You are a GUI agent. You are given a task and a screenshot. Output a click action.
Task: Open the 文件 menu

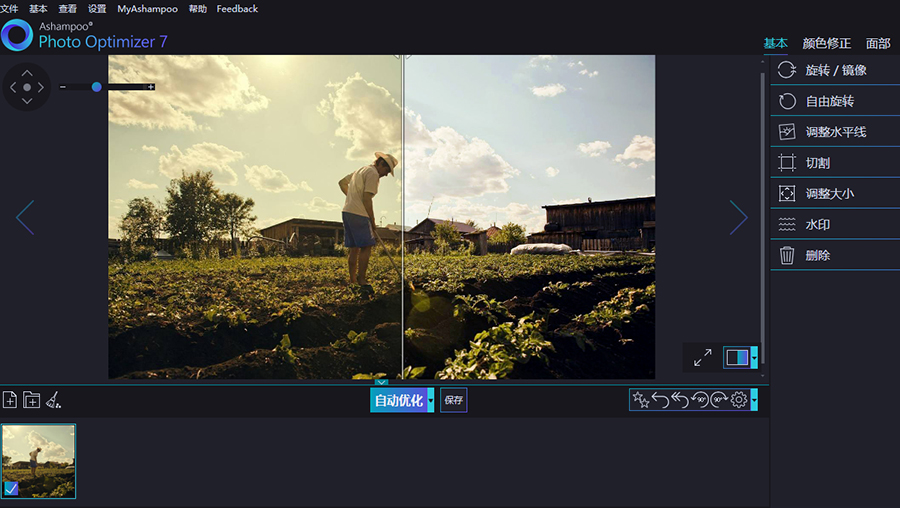pyautogui.click(x=9, y=9)
